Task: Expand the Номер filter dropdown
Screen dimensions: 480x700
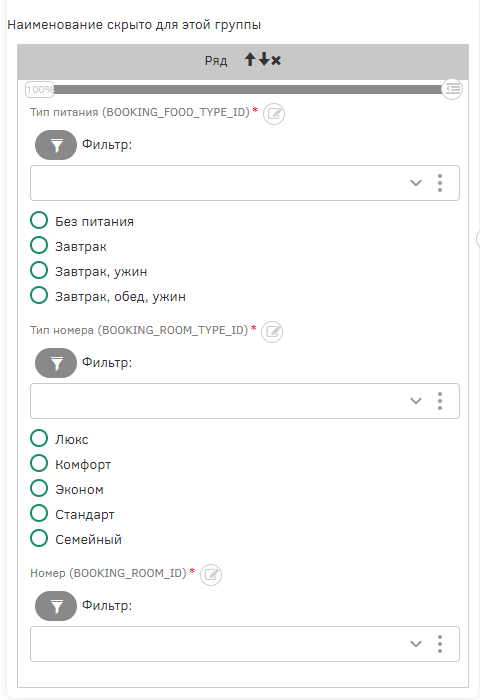Action: (416, 644)
